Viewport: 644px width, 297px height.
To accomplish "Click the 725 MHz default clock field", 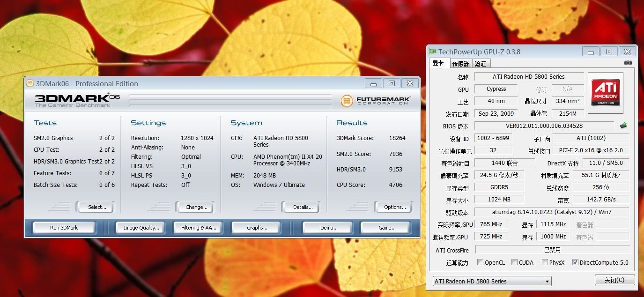I will pyautogui.click(x=491, y=237).
